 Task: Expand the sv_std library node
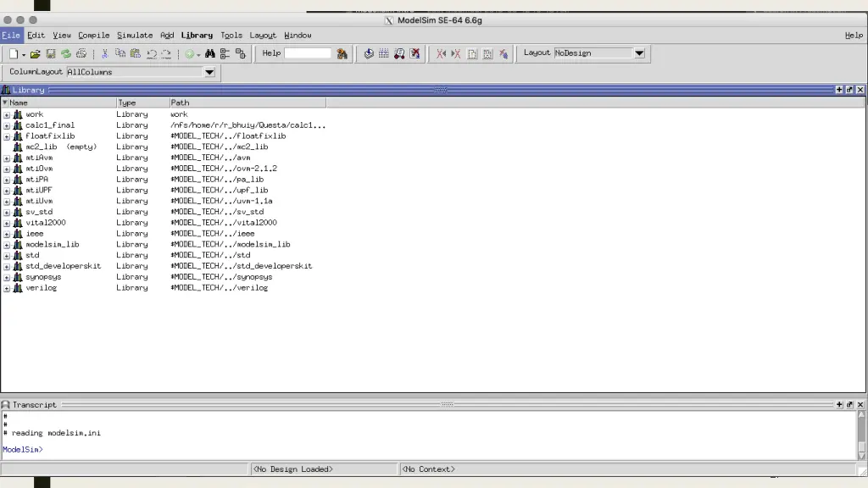(x=7, y=212)
